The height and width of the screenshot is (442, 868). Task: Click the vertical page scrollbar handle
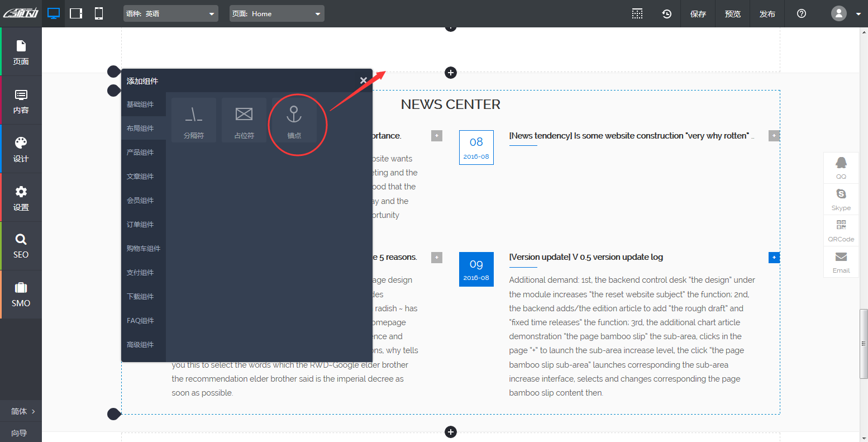[x=864, y=343]
